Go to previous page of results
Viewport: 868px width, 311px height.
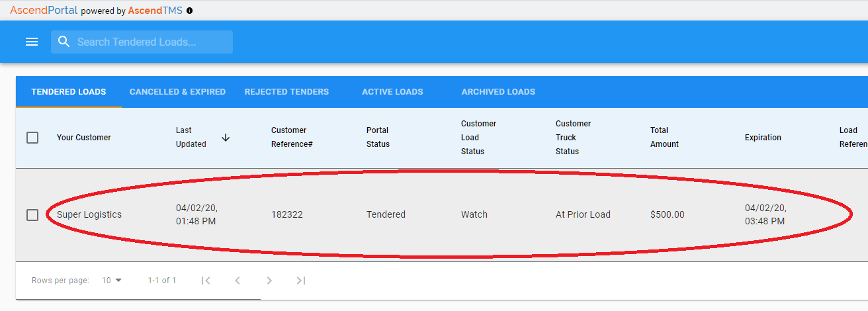[x=238, y=281]
